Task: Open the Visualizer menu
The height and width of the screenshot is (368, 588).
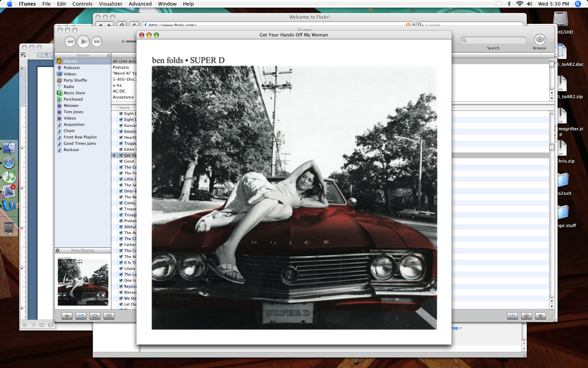Action: tap(111, 4)
